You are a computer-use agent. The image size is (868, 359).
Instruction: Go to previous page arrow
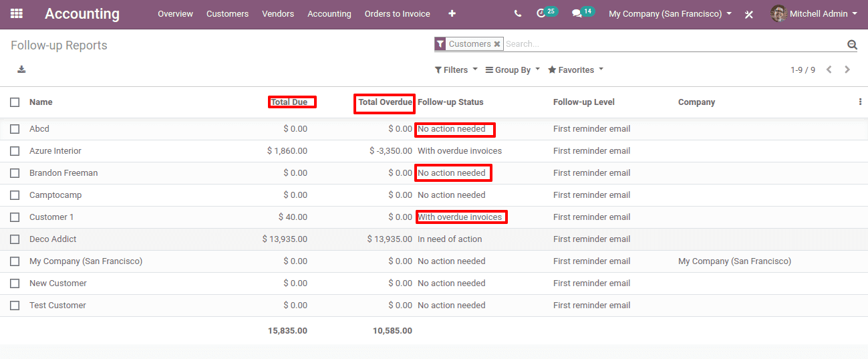[x=829, y=70]
